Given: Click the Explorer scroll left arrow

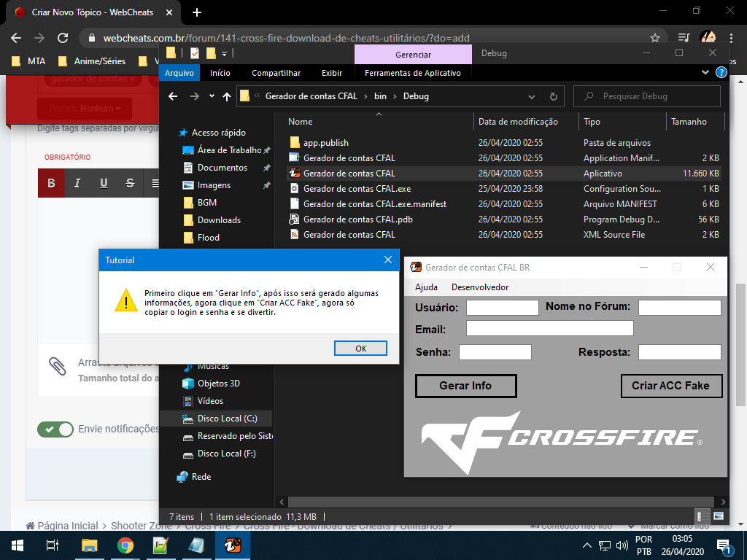Looking at the screenshot, I should point(282,502).
